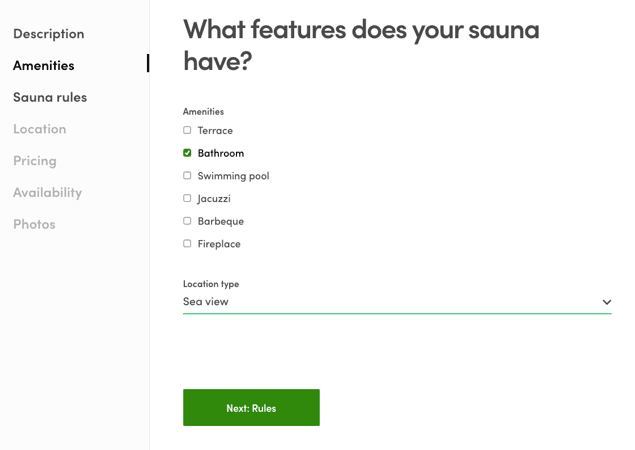Viewport: 635px width, 450px height.
Task: Click the Swimming pool label text
Action: (233, 176)
